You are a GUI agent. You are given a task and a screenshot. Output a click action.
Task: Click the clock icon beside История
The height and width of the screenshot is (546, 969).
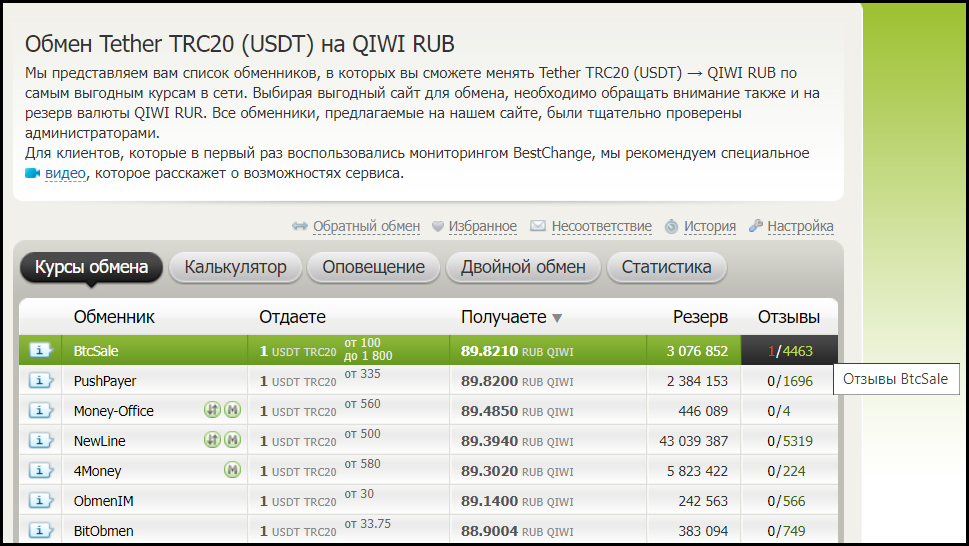tap(672, 227)
